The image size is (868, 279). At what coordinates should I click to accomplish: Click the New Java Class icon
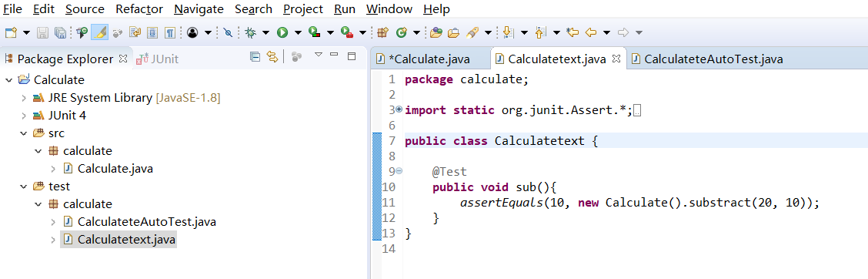click(x=402, y=32)
